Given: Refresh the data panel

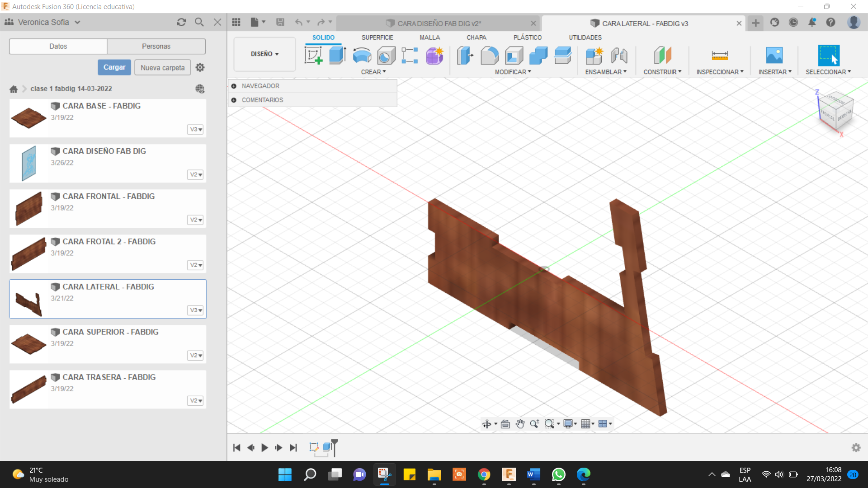Looking at the screenshot, I should pos(181,22).
